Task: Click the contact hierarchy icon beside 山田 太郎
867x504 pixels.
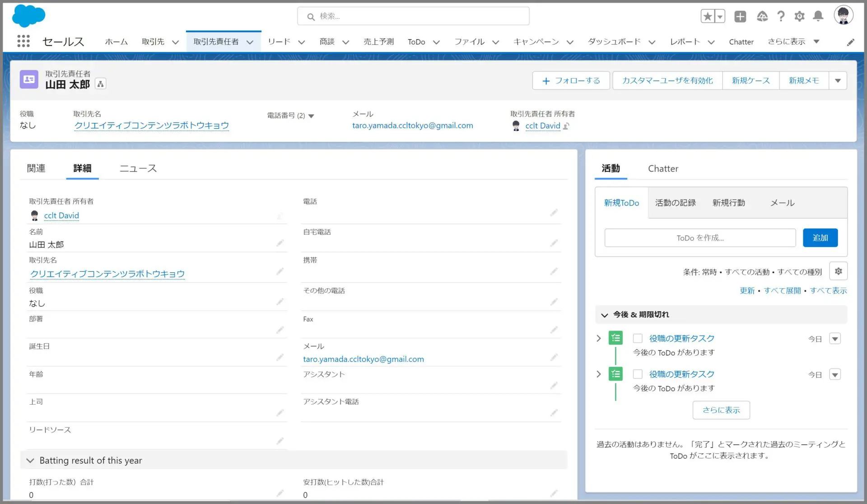Action: [x=100, y=84]
